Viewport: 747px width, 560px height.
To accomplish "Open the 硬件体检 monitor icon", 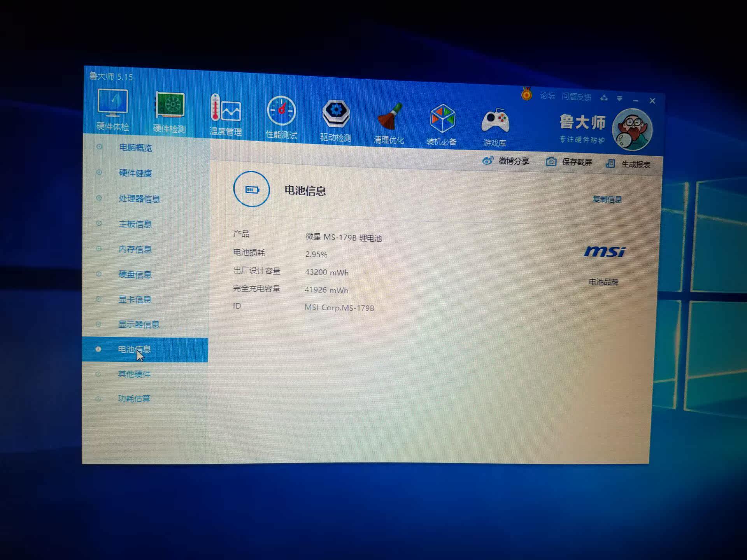I will tap(112, 103).
